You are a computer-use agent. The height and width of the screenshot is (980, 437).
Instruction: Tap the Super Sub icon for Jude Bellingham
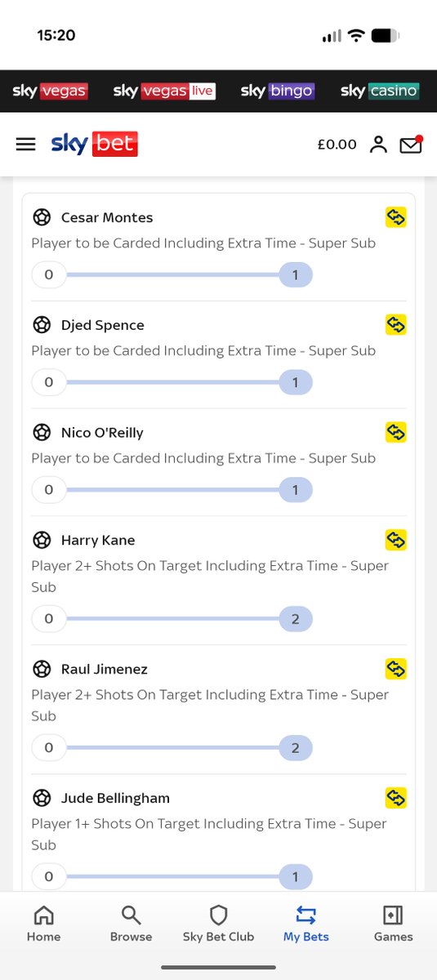pos(396,798)
